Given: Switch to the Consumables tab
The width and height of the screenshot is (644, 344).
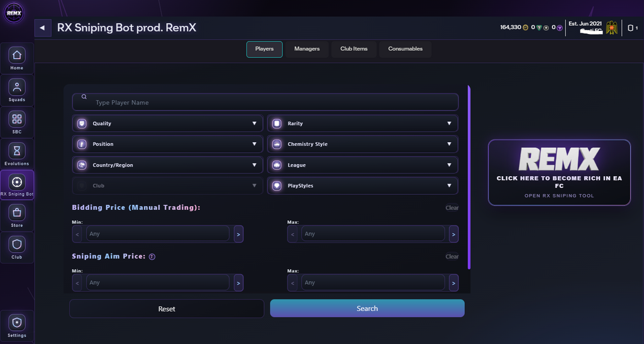Looking at the screenshot, I should (406, 49).
